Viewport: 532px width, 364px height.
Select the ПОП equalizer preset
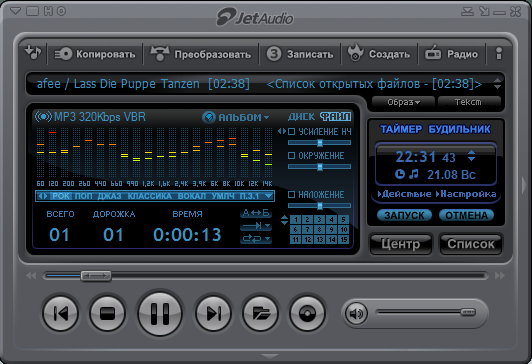click(83, 196)
